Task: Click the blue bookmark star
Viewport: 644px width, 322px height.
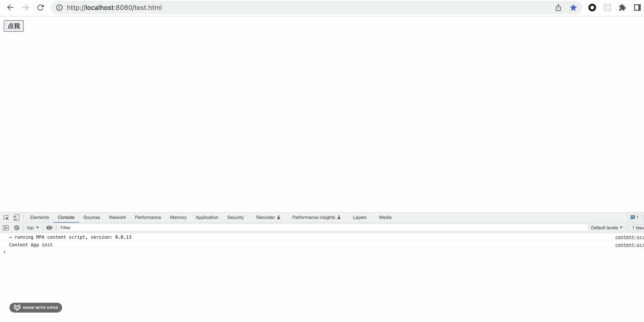Action: pos(573,8)
